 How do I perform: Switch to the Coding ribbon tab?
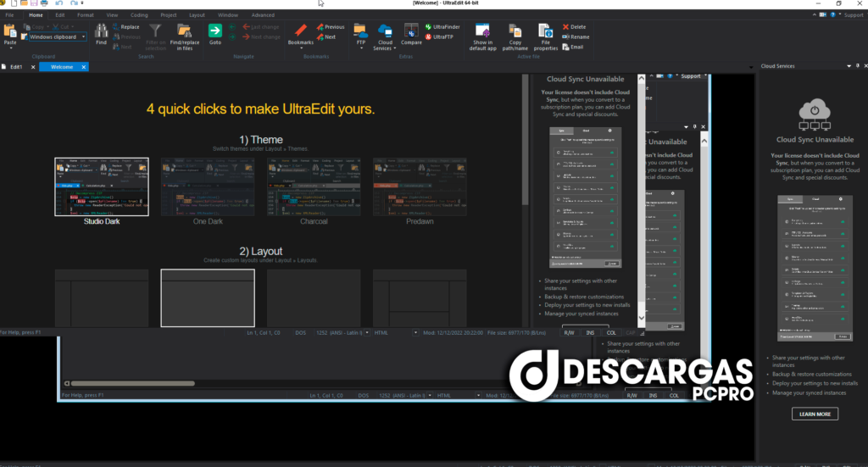click(139, 15)
